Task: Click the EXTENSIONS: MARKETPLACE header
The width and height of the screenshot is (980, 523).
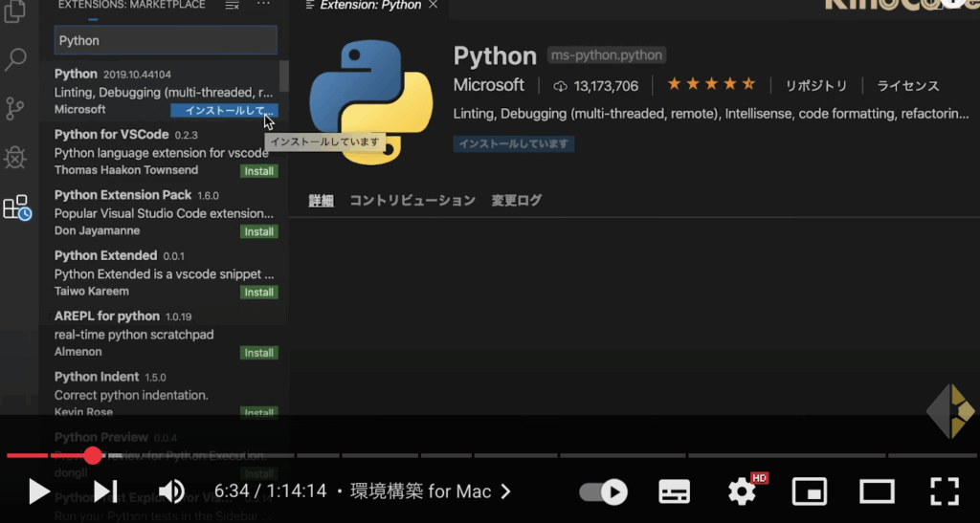Action: [x=132, y=5]
